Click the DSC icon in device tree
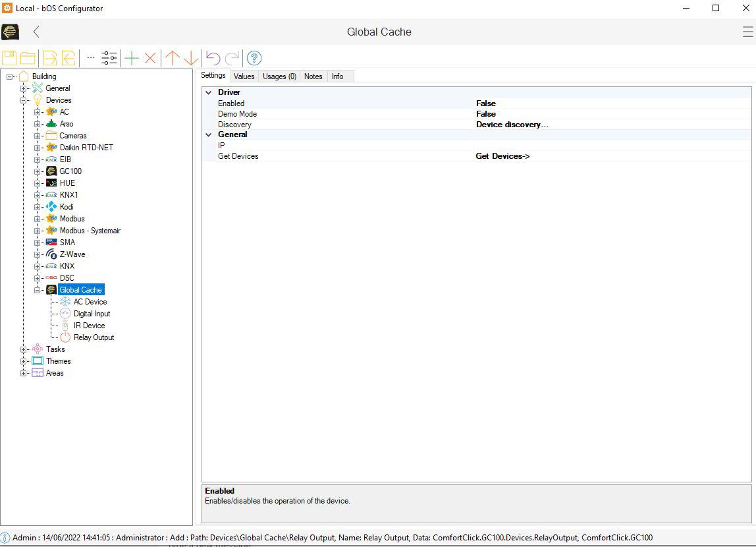This screenshot has height=547, width=756. 51,278
